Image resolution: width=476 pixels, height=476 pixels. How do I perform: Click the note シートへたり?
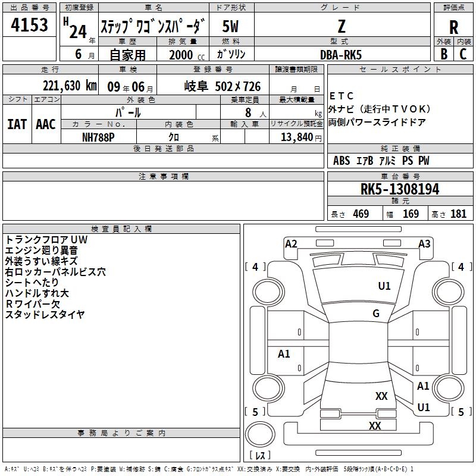(x=32, y=282)
